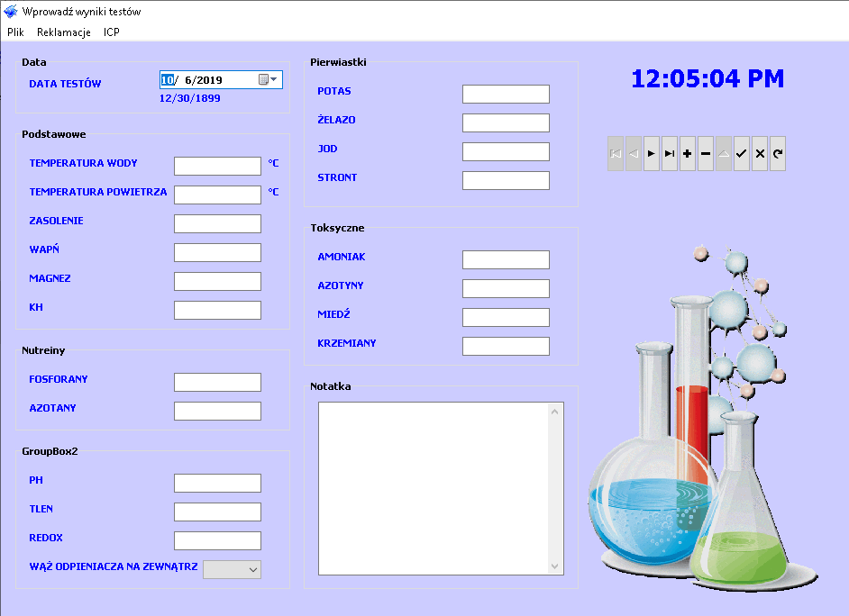This screenshot has width=849, height=616.
Task: Click inside the Notatka text area
Action: pos(434,487)
